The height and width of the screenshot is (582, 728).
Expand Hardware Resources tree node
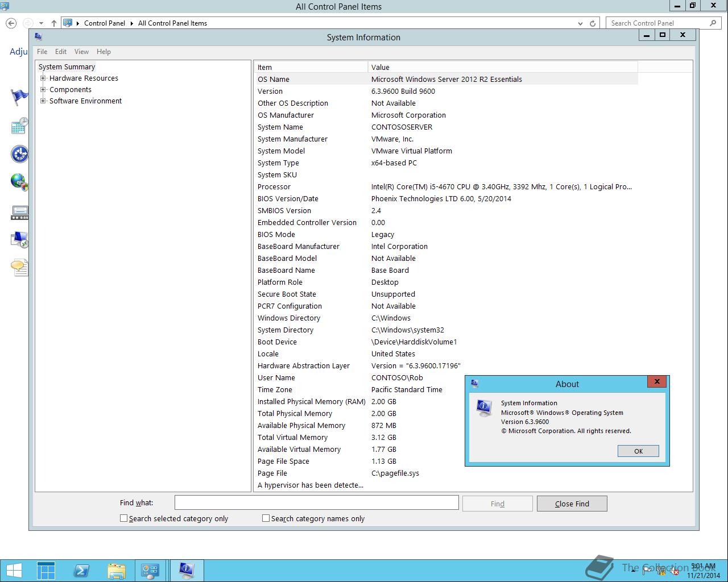(x=43, y=78)
